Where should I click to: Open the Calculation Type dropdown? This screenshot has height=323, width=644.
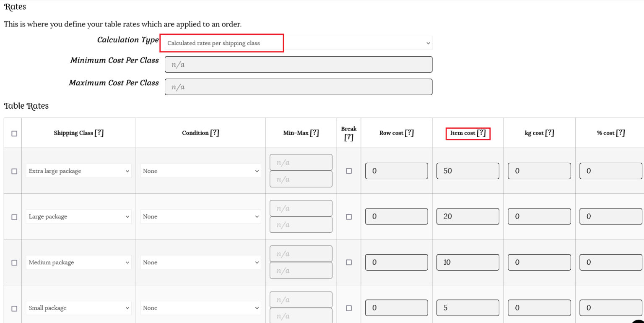point(298,43)
